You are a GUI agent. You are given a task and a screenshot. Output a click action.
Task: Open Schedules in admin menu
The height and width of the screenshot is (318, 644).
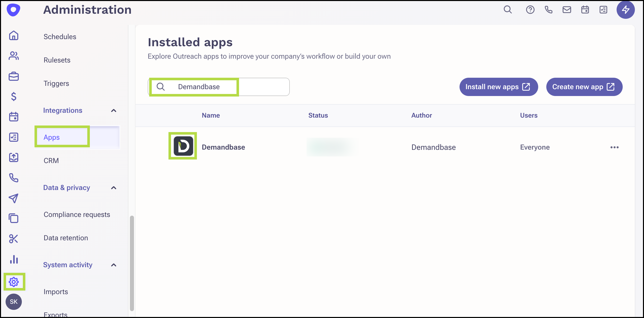click(x=60, y=37)
